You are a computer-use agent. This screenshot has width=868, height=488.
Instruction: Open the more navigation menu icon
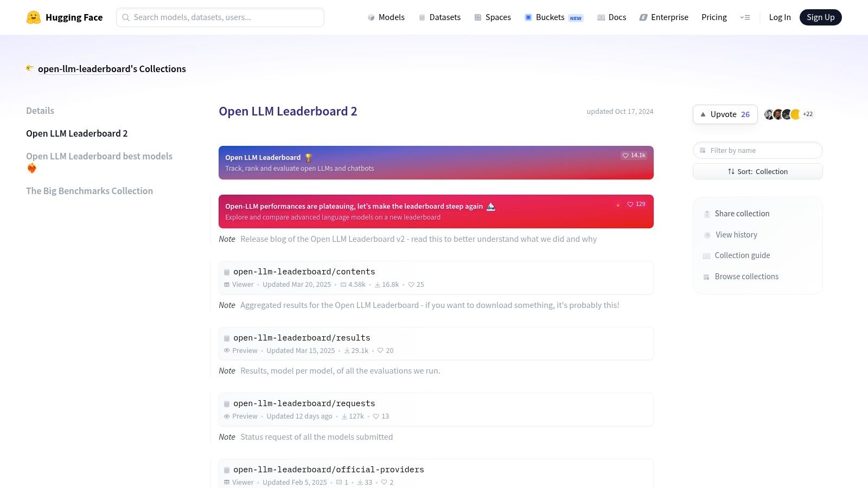tap(745, 17)
